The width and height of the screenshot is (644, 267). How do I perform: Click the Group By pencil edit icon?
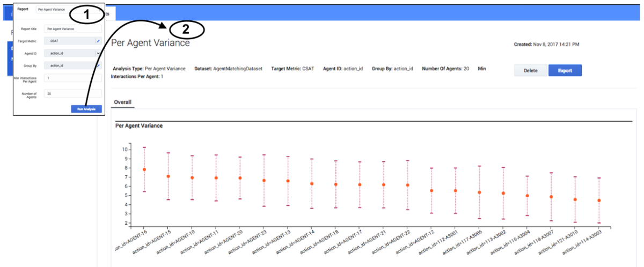[x=98, y=65]
